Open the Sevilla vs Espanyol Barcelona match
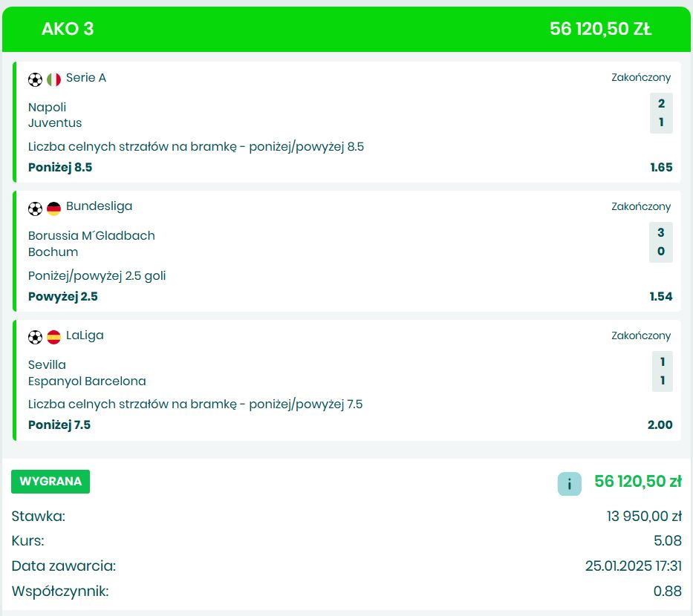693x616 pixels. (x=87, y=373)
